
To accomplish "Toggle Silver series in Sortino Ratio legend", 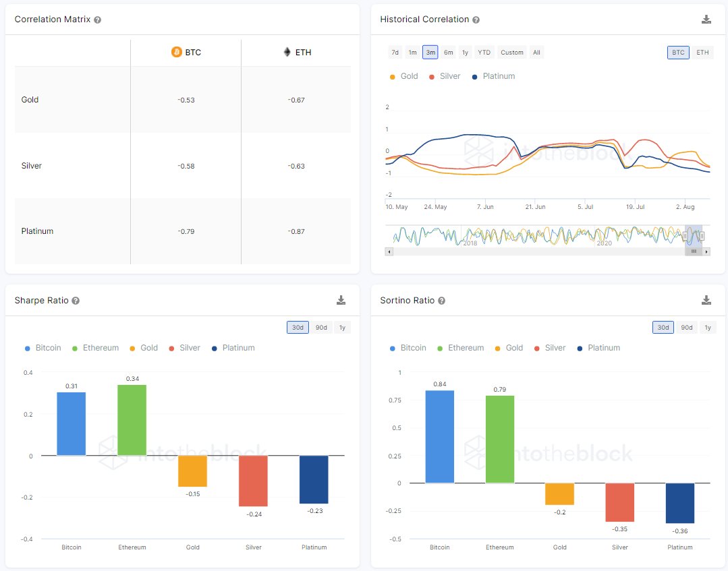I will (x=550, y=348).
